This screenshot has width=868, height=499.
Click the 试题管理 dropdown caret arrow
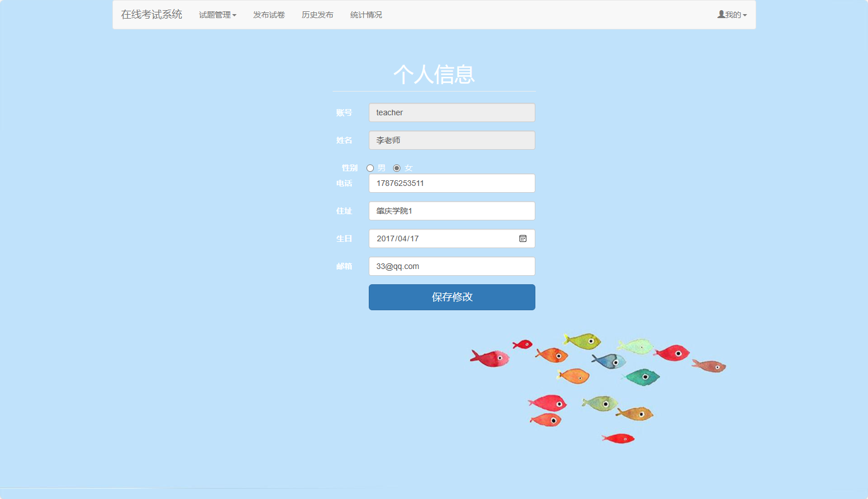[x=235, y=15]
